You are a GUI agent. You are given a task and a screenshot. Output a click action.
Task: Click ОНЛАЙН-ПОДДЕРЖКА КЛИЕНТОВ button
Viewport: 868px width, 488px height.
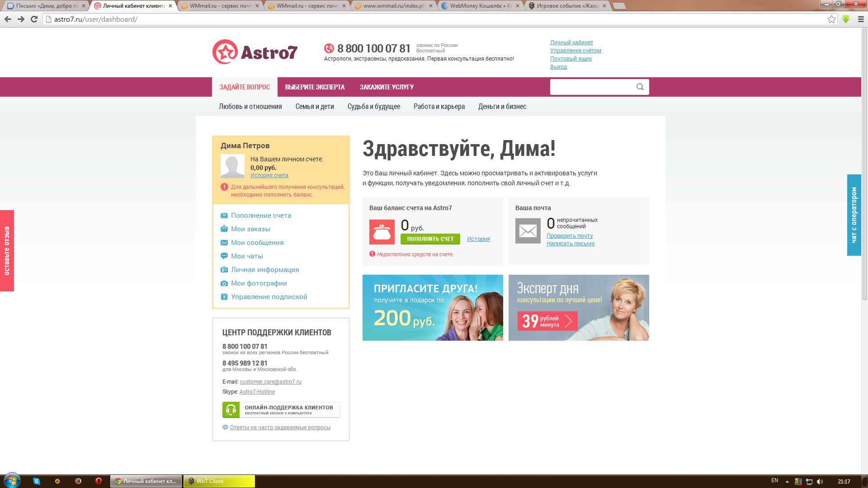[281, 410]
